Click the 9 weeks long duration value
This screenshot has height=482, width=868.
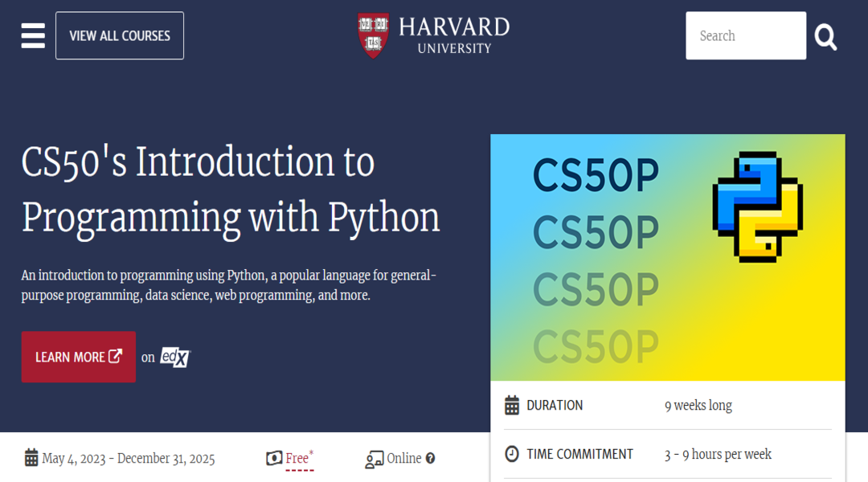[x=698, y=406]
